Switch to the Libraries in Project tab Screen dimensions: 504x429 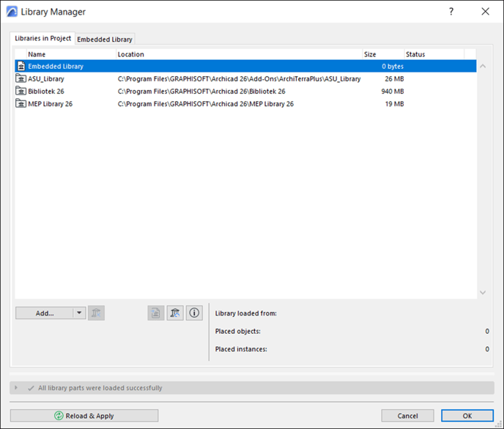(42, 38)
